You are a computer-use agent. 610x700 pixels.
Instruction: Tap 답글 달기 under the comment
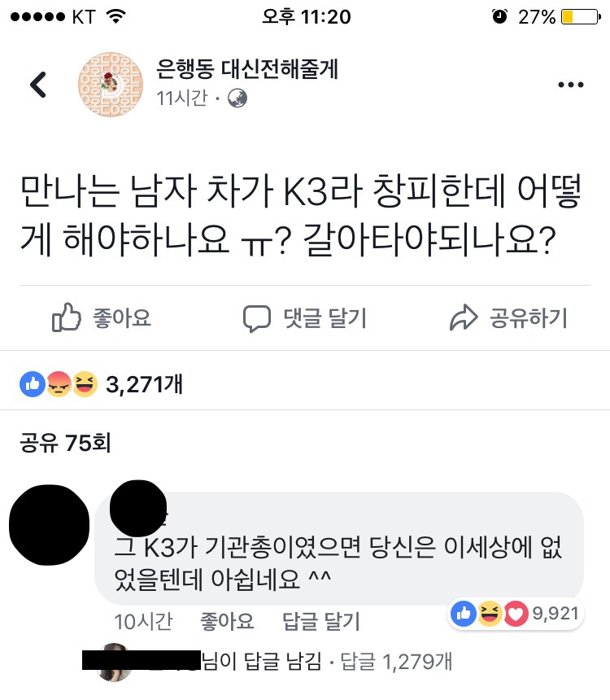pyautogui.click(x=320, y=621)
